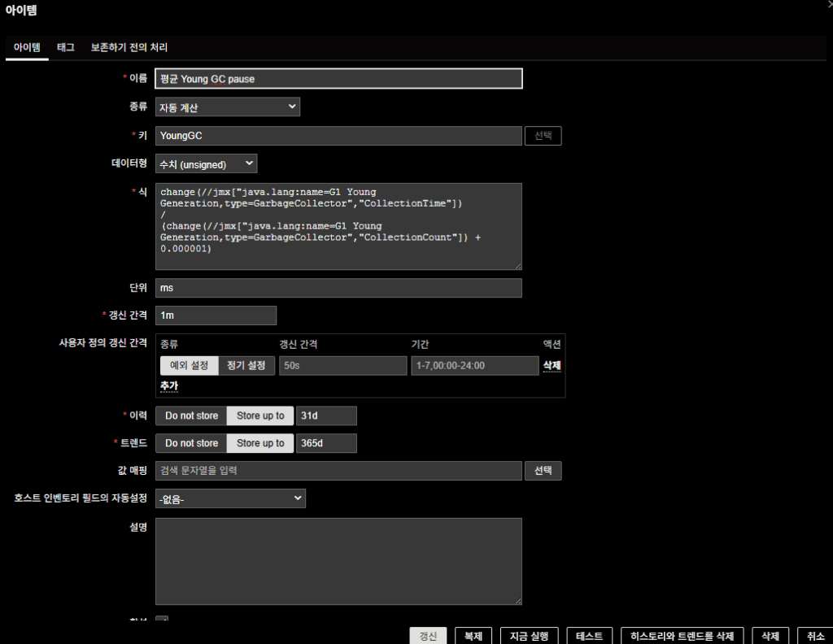Click the 복제 button

pyautogui.click(x=473, y=636)
